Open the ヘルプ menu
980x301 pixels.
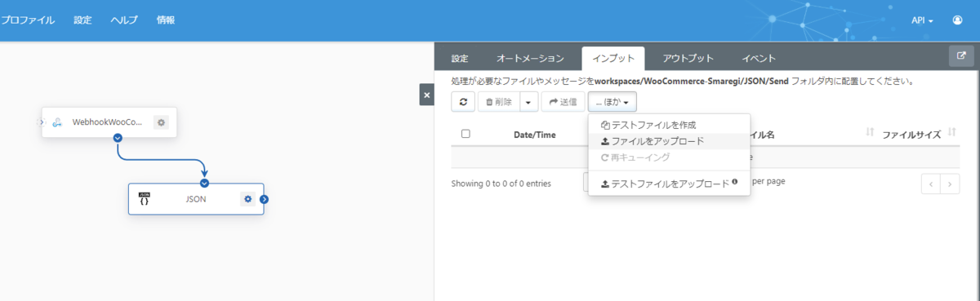tap(124, 20)
